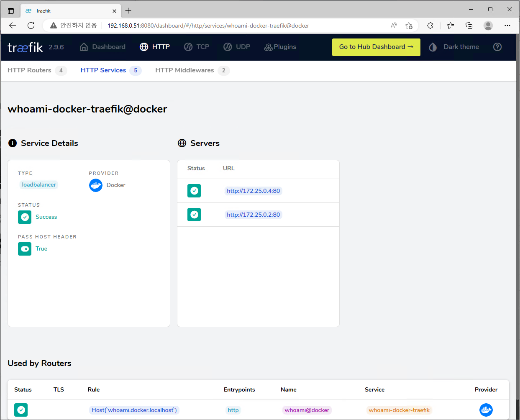Click the Rule column header
The image size is (520, 420).
point(94,389)
